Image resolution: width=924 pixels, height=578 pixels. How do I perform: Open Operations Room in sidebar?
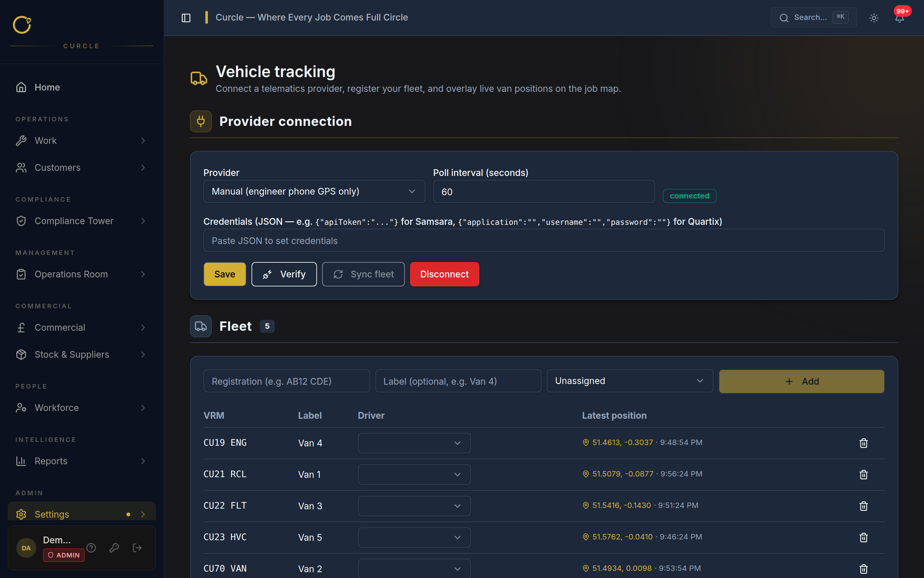[x=82, y=274]
